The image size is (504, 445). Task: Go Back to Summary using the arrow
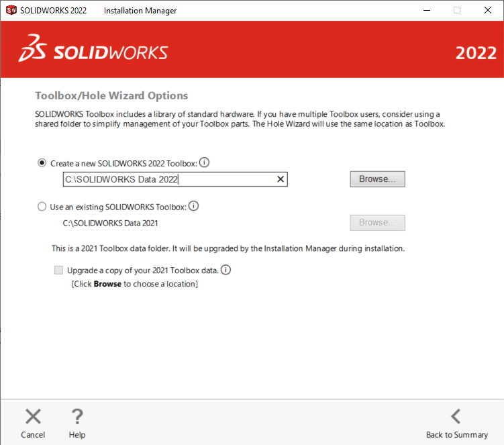[x=456, y=417]
